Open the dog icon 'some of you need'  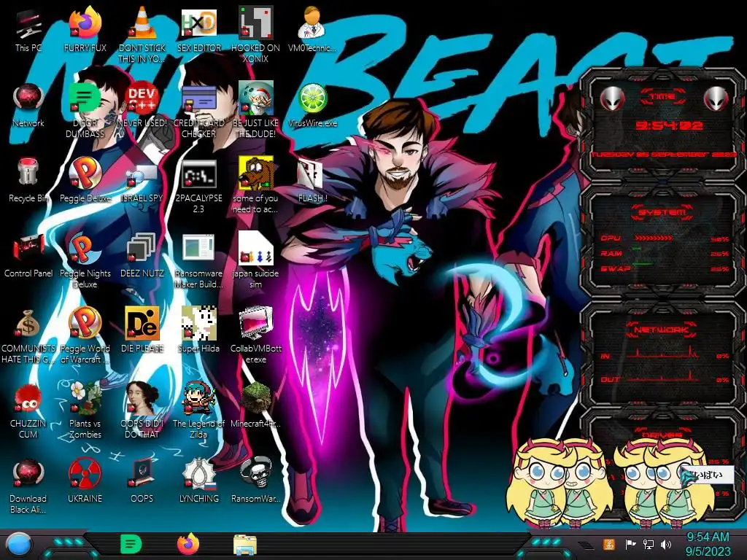coord(255,174)
